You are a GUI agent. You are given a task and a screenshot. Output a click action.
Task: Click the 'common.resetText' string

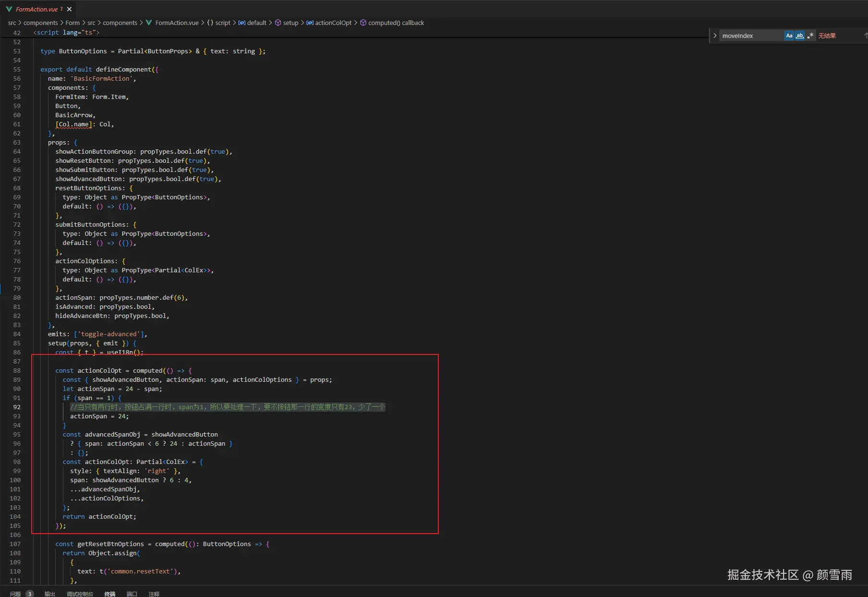140,571
